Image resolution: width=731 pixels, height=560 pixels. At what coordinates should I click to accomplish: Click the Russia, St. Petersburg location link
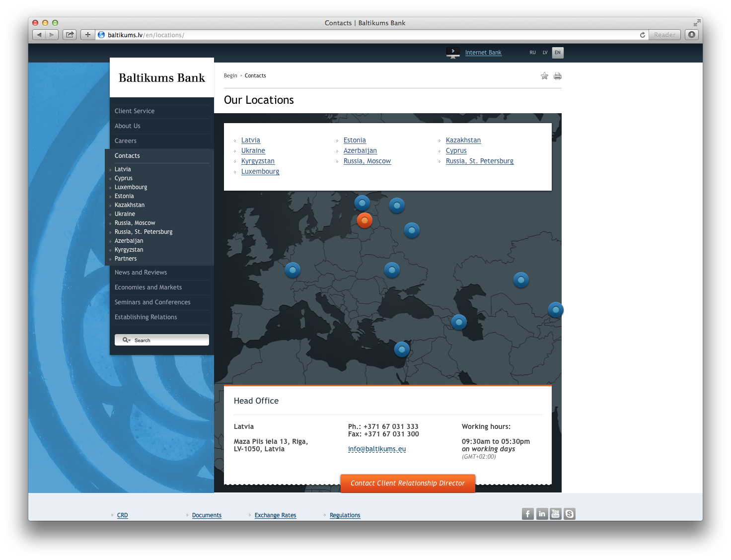coord(480,161)
